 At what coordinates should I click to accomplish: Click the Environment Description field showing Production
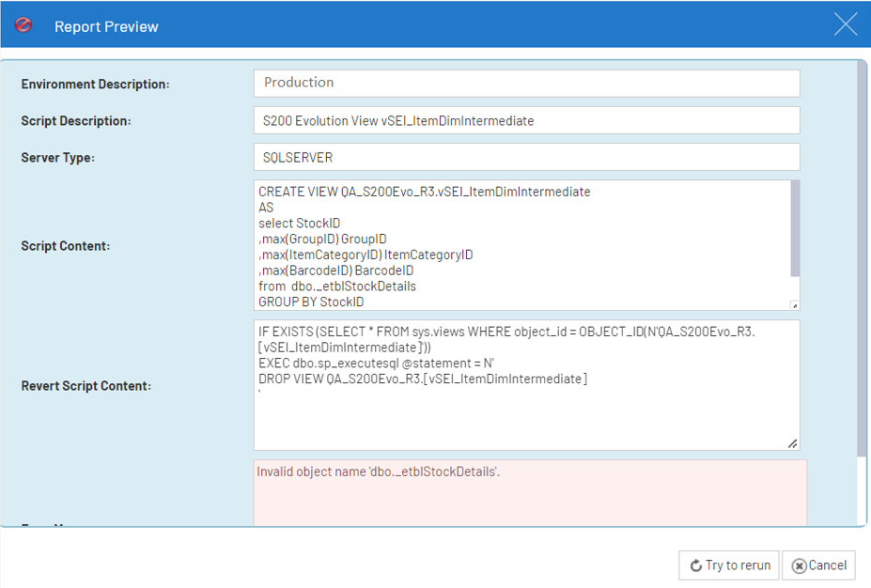[x=526, y=83]
